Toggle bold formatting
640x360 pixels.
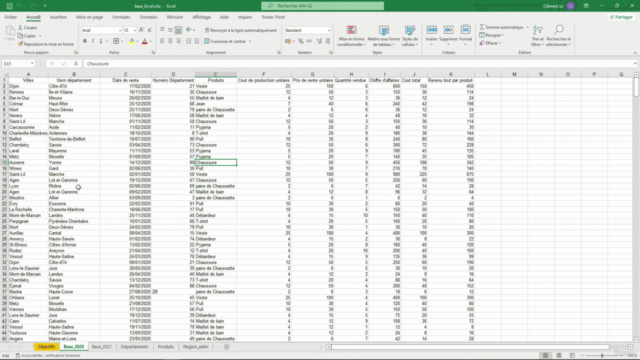pyautogui.click(x=85, y=41)
